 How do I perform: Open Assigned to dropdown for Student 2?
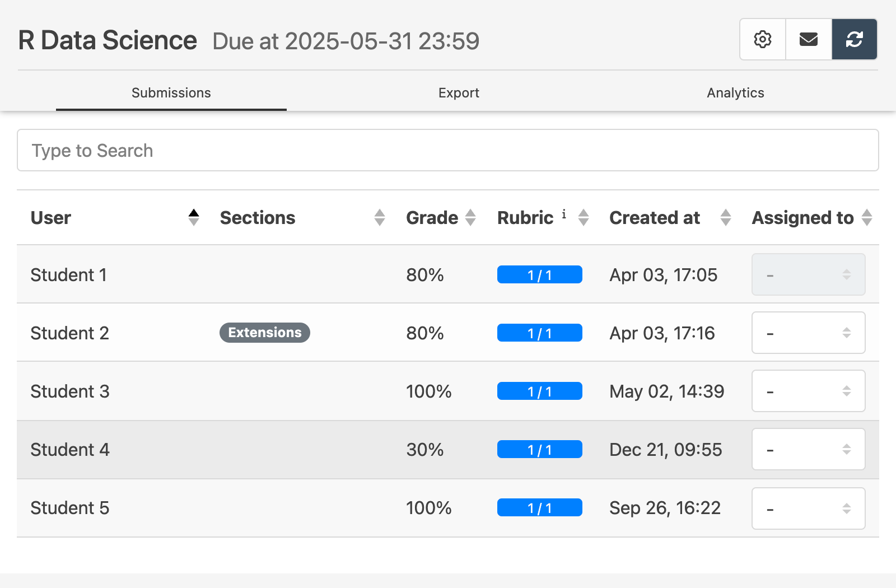point(808,333)
